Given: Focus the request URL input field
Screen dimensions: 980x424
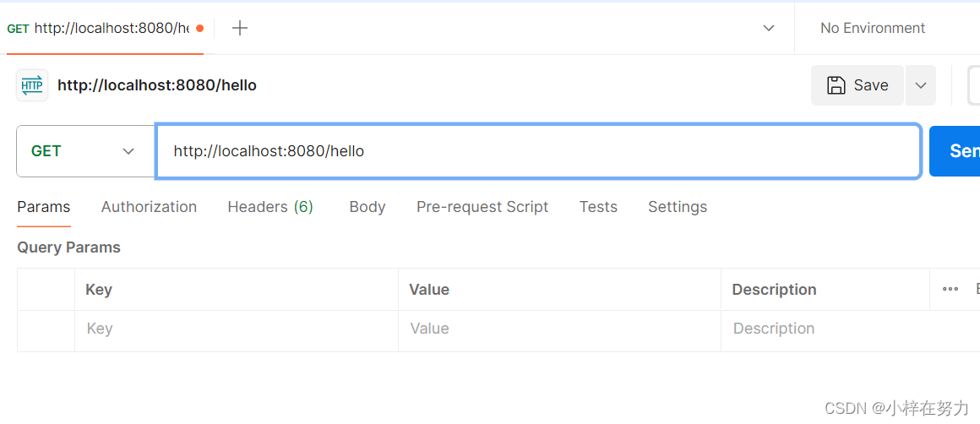Looking at the screenshot, I should point(537,151).
